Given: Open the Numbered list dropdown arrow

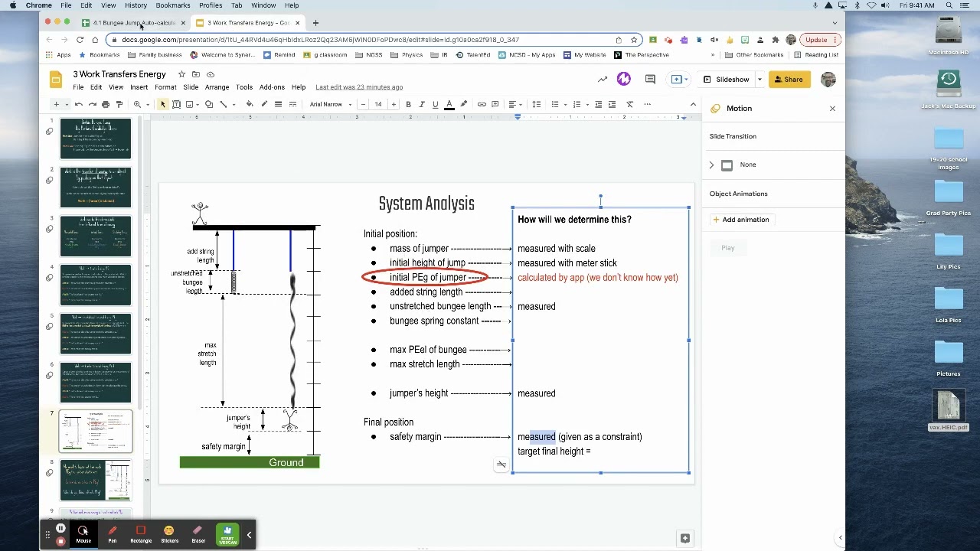Looking at the screenshot, I should click(x=586, y=104).
